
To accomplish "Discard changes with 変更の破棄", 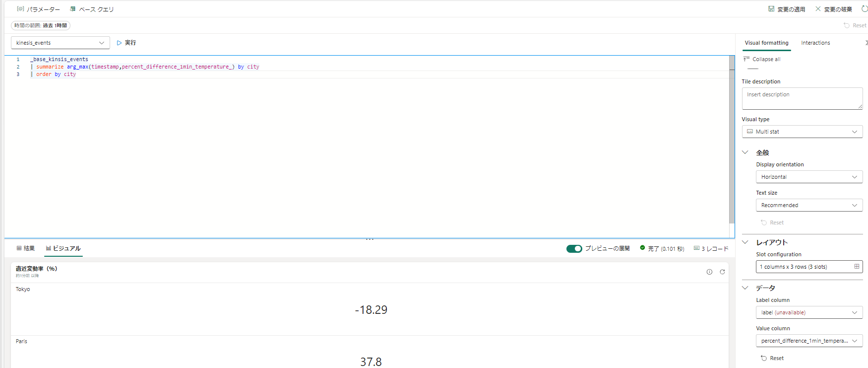I will click(834, 9).
